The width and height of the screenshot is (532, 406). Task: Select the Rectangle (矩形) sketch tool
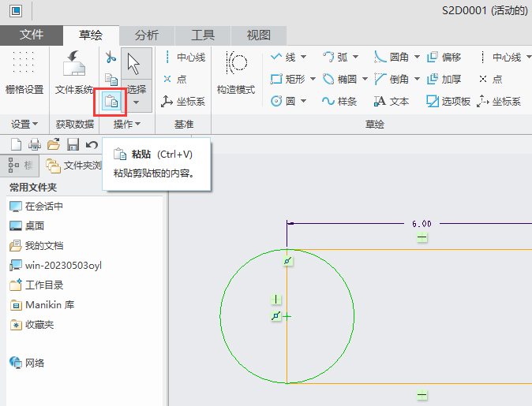[288, 80]
